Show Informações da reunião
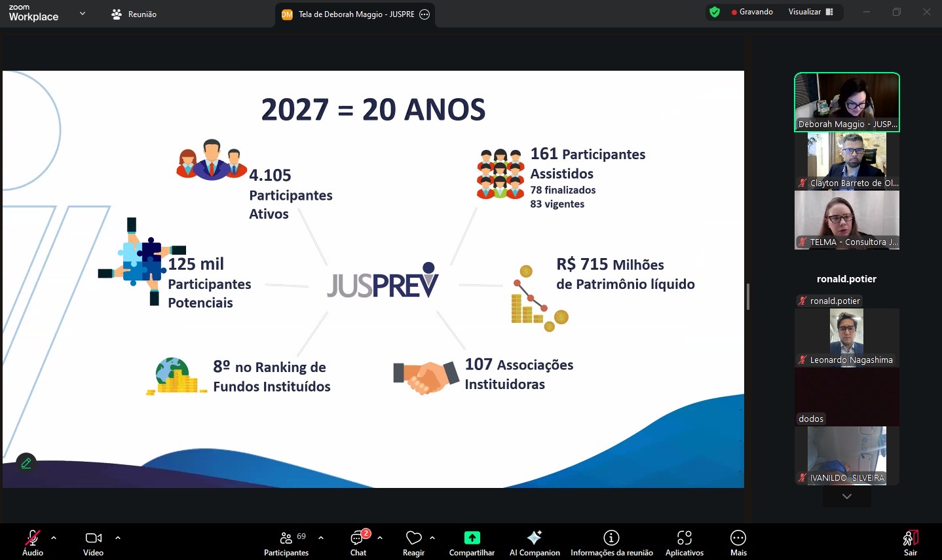The height and width of the screenshot is (560, 942). point(611,542)
